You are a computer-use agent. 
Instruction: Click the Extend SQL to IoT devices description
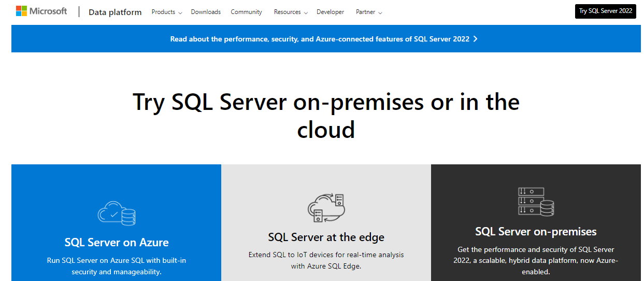pyautogui.click(x=326, y=260)
